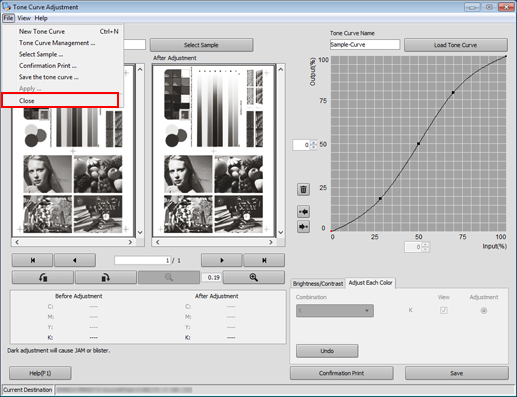The width and height of the screenshot is (517, 397).
Task: Click the zoom in magnifier button
Action: pos(254,277)
